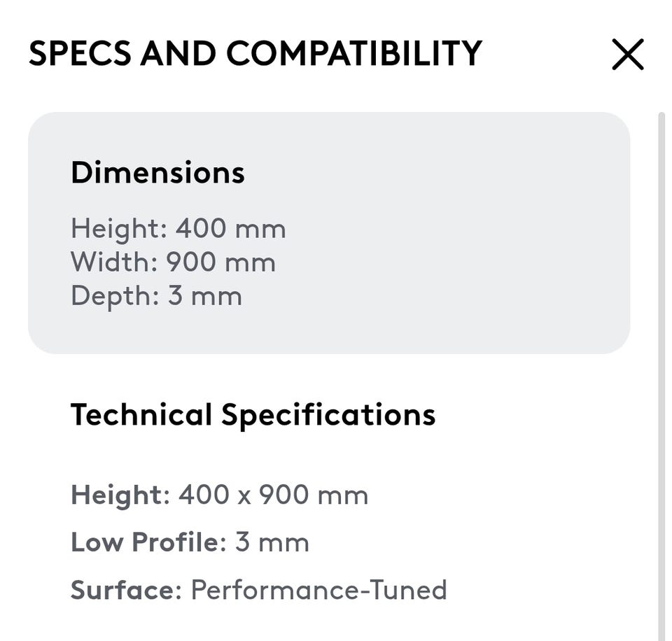The width and height of the screenshot is (672, 641).
Task: Click the "Height: 400 mm" dimension line
Action: [x=178, y=229]
